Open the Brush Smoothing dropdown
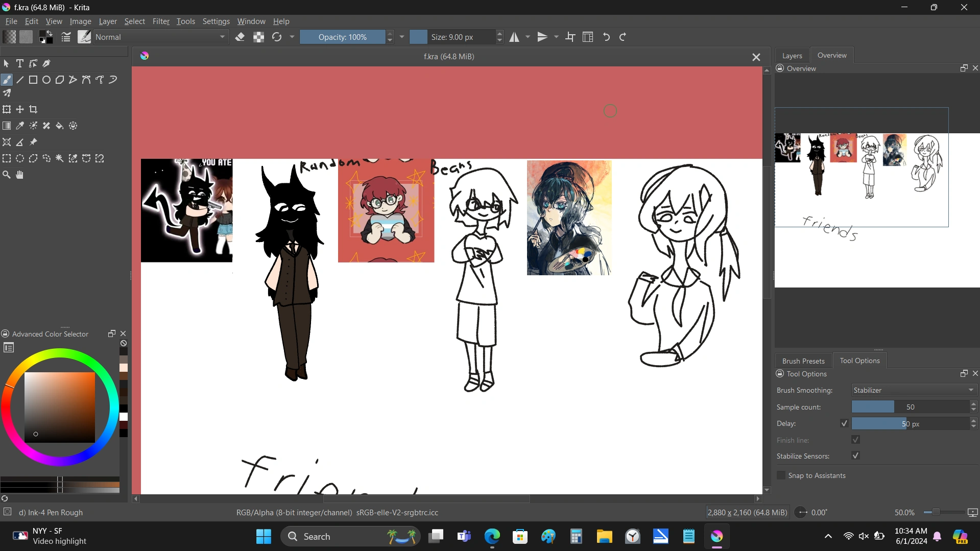Image resolution: width=980 pixels, height=551 pixels. coord(913,390)
